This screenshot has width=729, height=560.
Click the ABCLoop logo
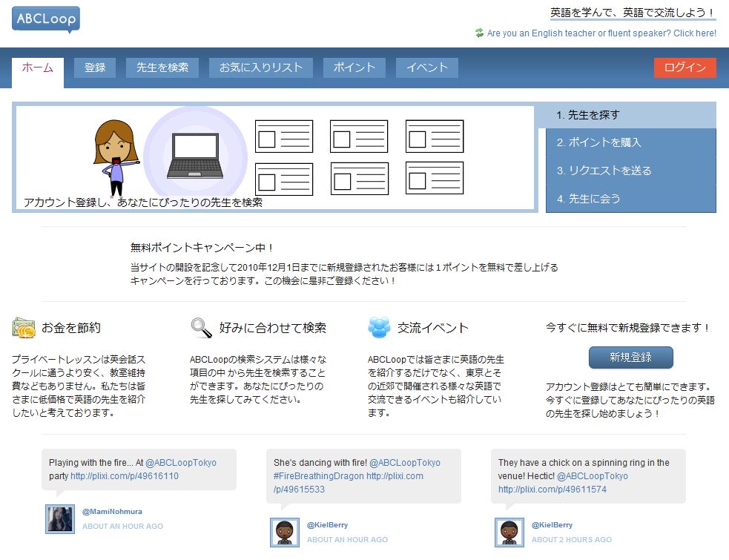46,19
